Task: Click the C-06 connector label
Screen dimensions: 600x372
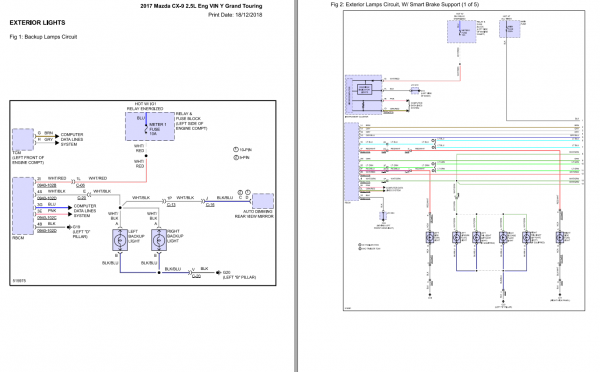Action: pyautogui.click(x=80, y=186)
